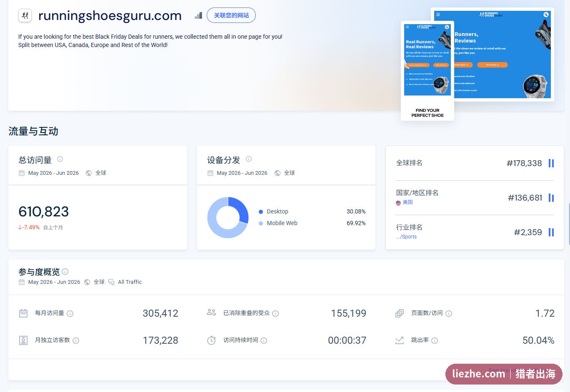Click the All Traffic devices icon
The width and height of the screenshot is (570, 392).
click(111, 282)
